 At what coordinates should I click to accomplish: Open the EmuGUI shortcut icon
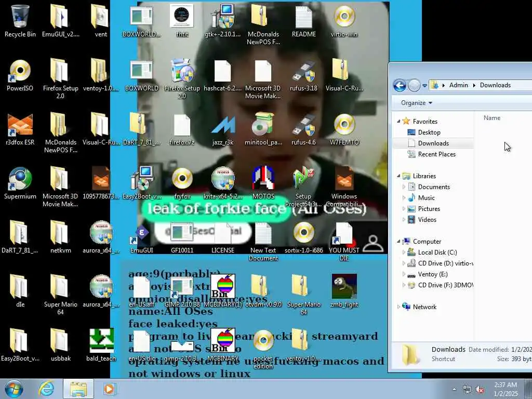(141, 237)
